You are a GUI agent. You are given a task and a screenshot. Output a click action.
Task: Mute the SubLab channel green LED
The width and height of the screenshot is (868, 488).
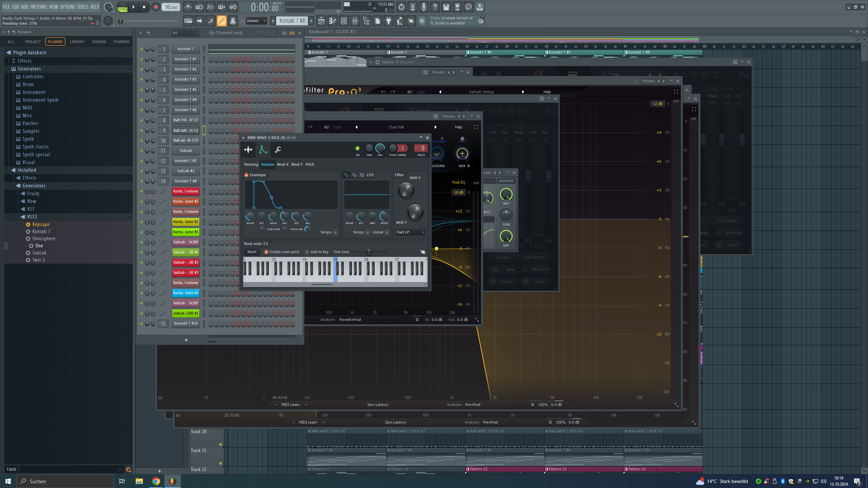141,150
